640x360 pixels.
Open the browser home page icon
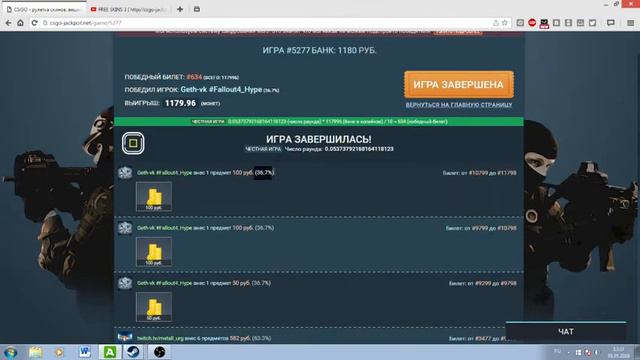(x=20, y=23)
